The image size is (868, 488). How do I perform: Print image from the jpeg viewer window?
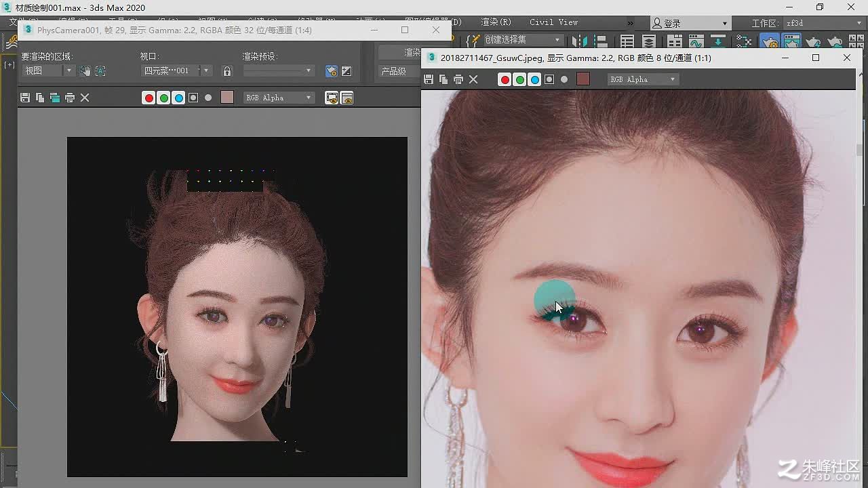(458, 79)
